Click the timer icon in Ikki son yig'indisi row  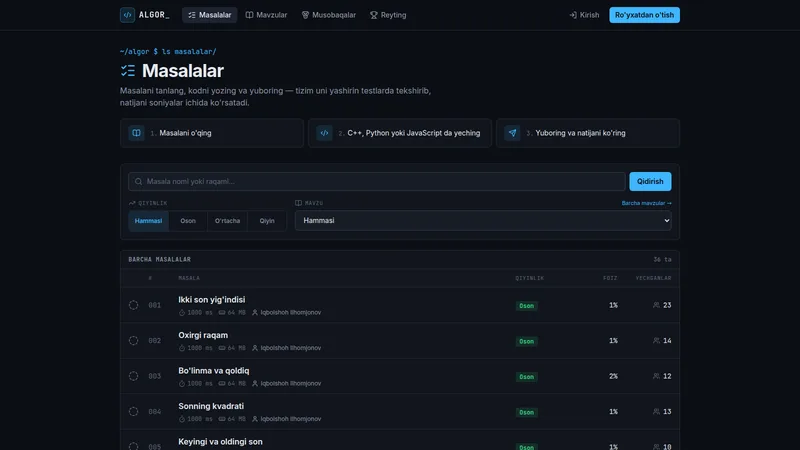click(x=182, y=312)
